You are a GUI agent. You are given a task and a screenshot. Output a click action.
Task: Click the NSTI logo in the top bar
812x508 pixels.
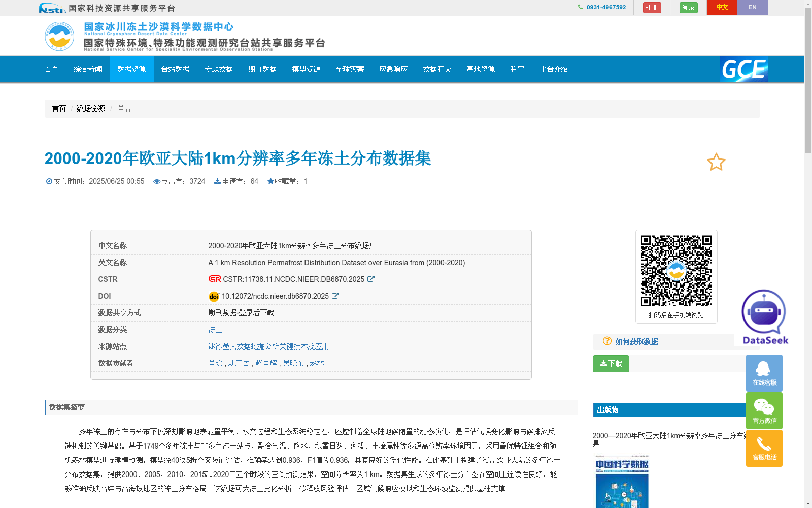(x=52, y=8)
